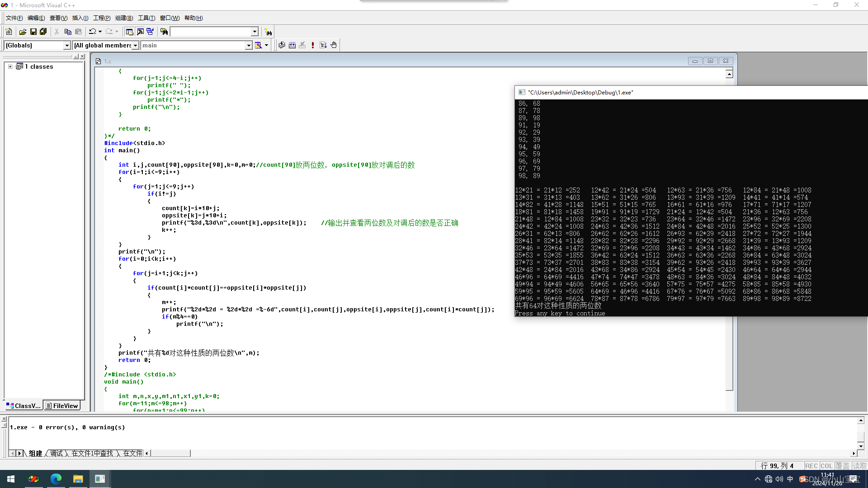This screenshot has height=488, width=868.
Task: Click the network globe tray icon
Action: tap(769, 479)
